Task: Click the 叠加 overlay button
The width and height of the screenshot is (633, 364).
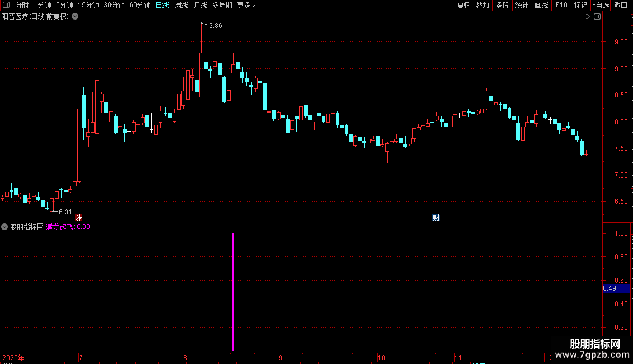Action: 482,5
